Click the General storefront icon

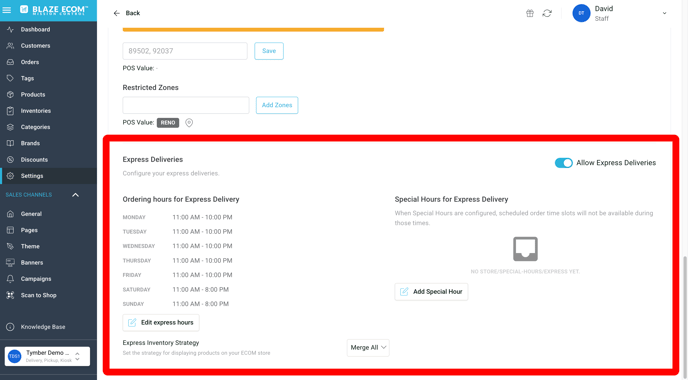pos(10,214)
